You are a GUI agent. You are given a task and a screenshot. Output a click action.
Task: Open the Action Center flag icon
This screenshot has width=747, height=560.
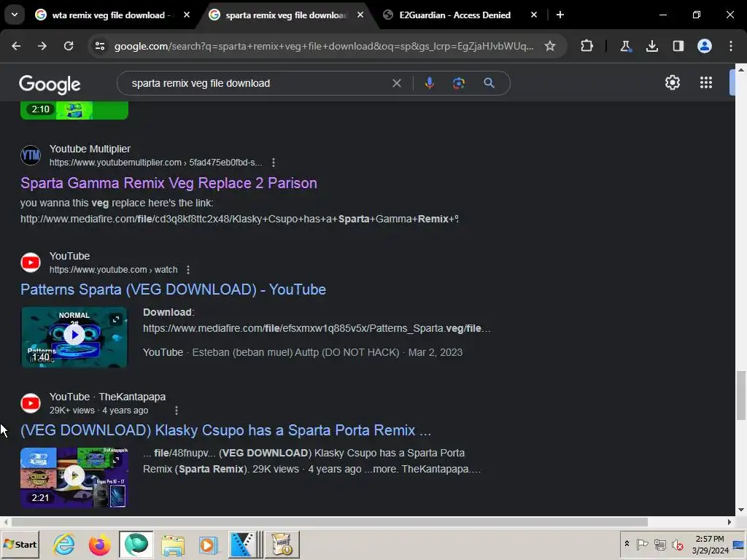[642, 544]
